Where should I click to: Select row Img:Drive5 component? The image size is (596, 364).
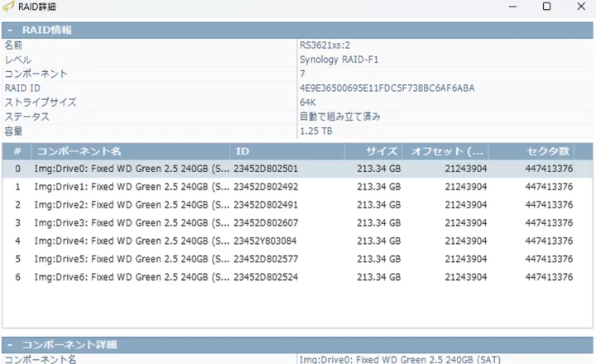[297, 259]
